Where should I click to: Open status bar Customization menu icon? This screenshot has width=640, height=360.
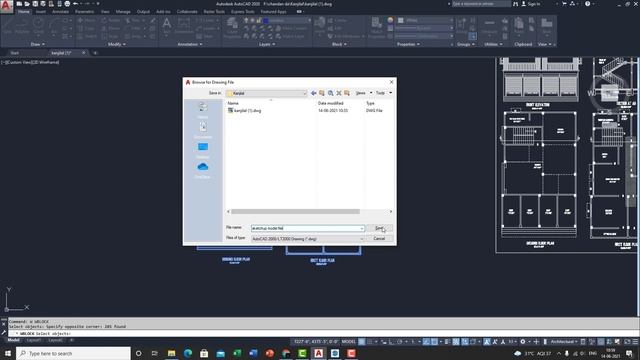click(635, 342)
